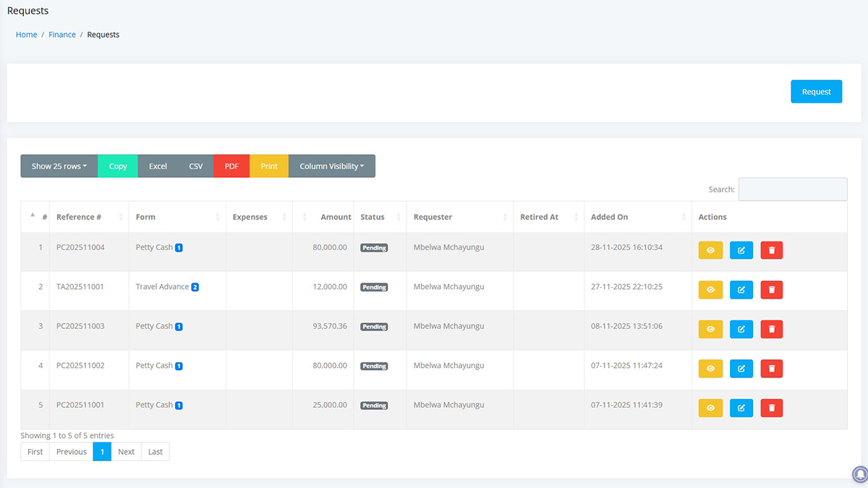Viewport: 868px width, 488px height.
Task: Delete the PC202511001 petty cash request
Action: pos(772,408)
